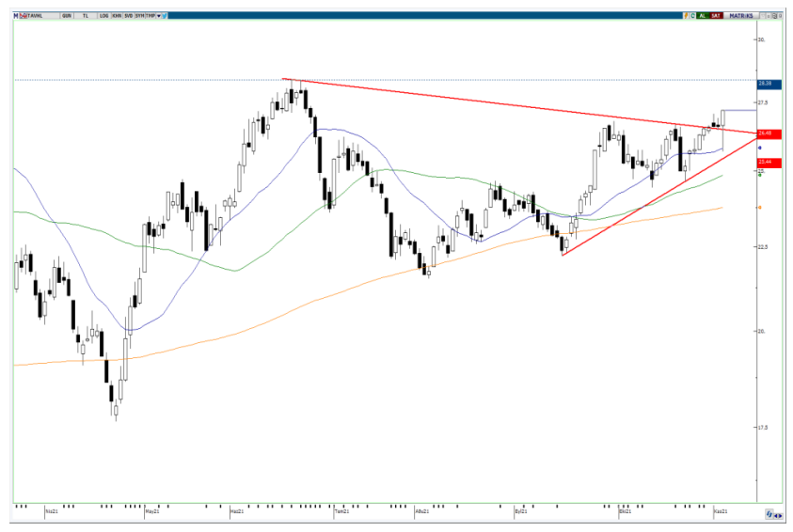793x532 pixels.
Task: Select the SYM toolbar item
Action: tap(140, 16)
